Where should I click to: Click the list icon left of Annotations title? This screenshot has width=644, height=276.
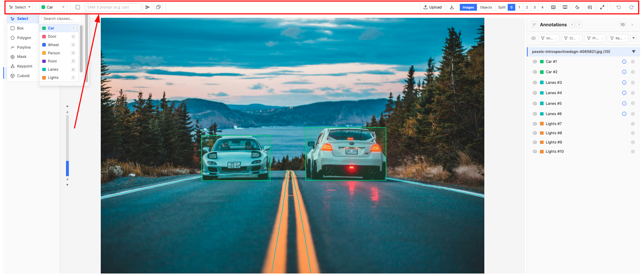pos(534,25)
